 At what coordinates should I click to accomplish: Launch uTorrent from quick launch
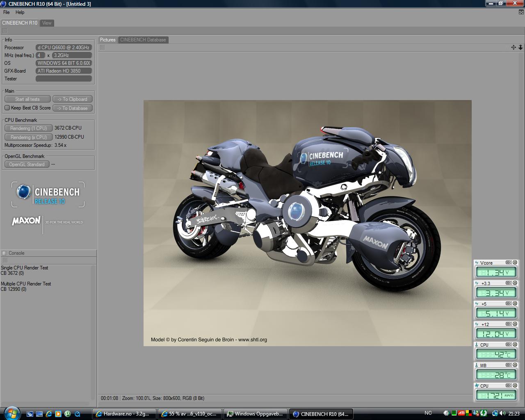68,414
